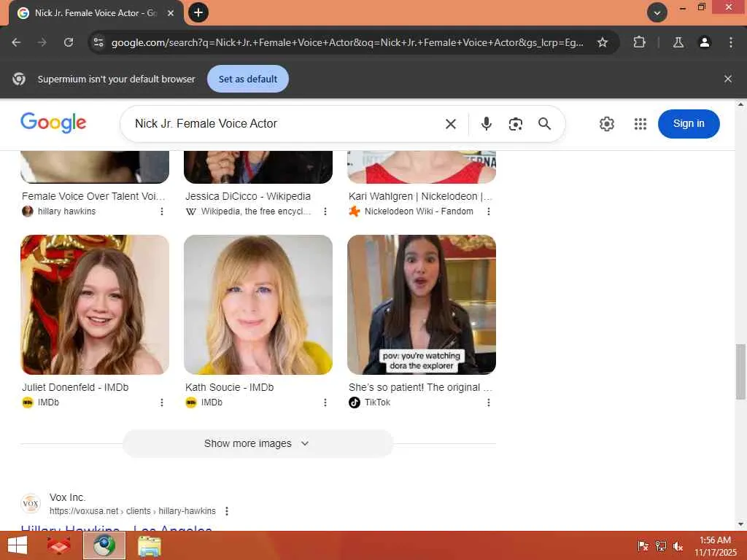Click the browser address bar URL
Viewport: 747px width, 560px height.
coord(347,42)
